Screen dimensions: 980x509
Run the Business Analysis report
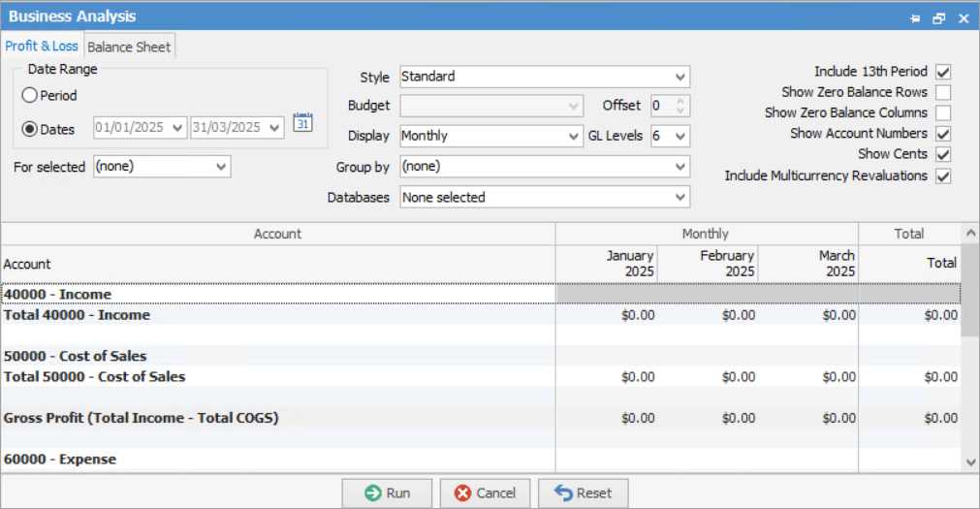pyautogui.click(x=387, y=493)
